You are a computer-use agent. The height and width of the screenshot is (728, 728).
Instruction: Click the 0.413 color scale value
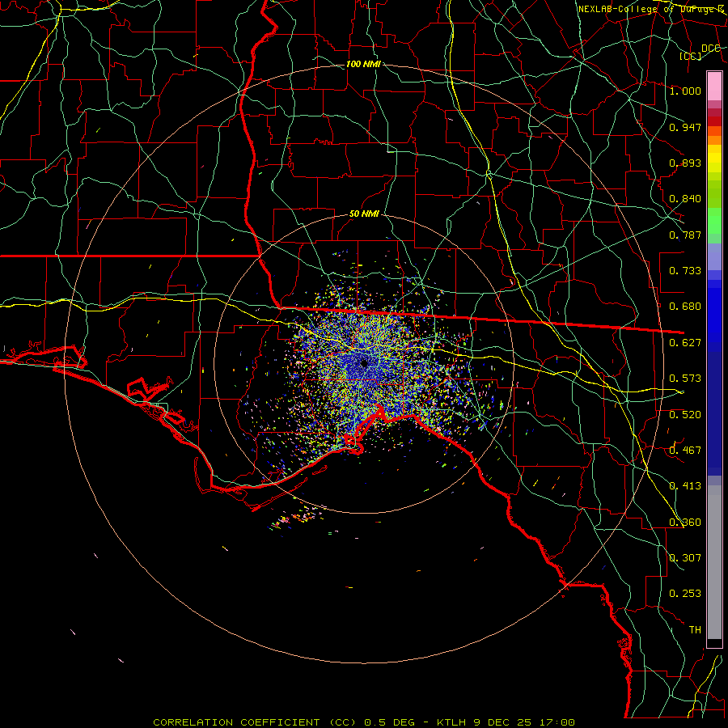685,486
